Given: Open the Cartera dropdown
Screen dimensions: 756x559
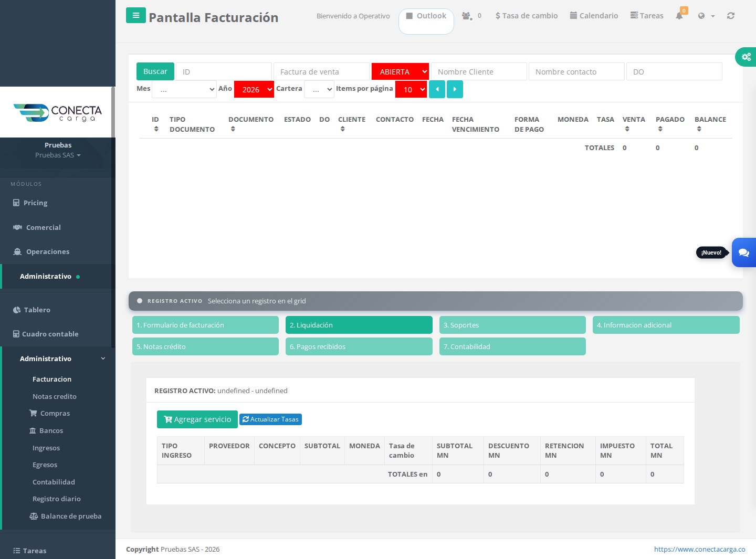Looking at the screenshot, I should point(319,89).
